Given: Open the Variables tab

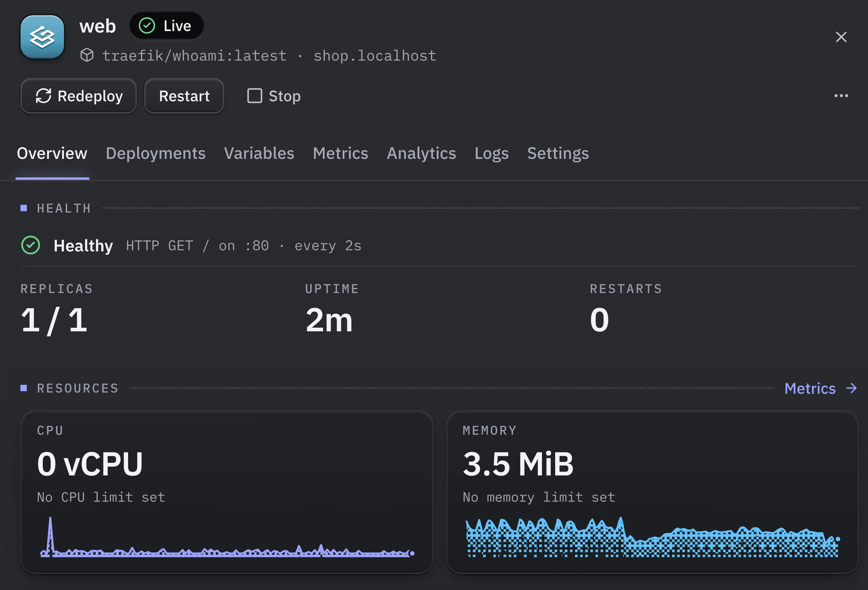Looking at the screenshot, I should pyautogui.click(x=259, y=153).
